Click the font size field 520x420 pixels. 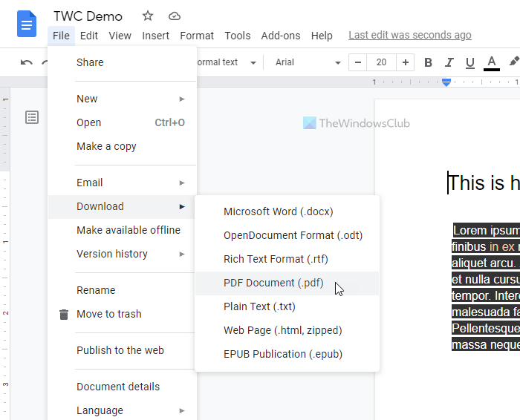point(381,62)
